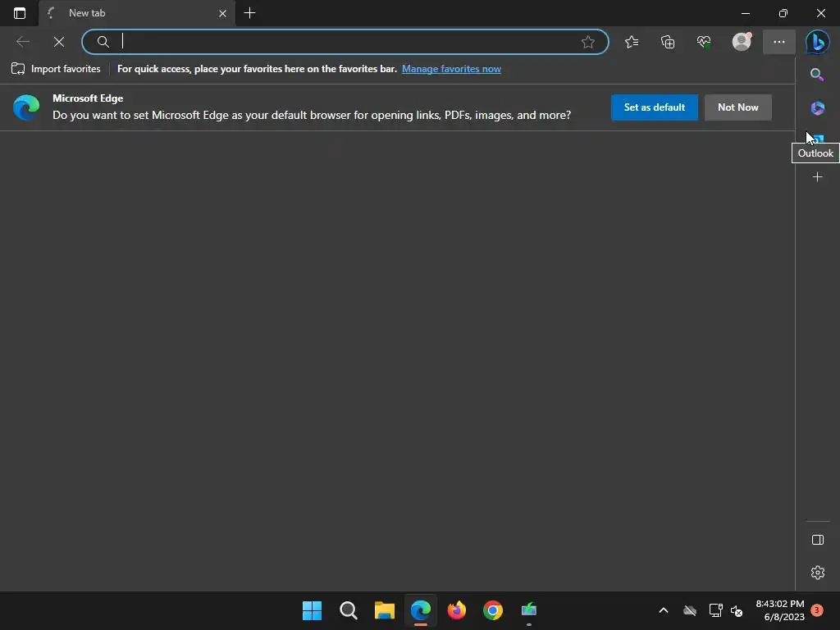This screenshot has width=840, height=630.
Task: Open network status tray icon
Action: tap(715, 610)
